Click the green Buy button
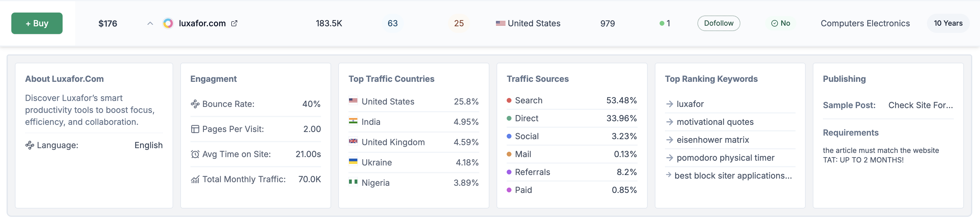980x224 pixels. 37,23
